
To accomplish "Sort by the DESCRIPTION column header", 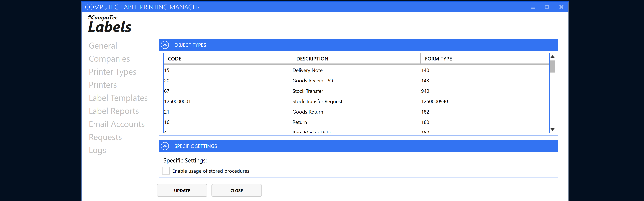I will (x=356, y=59).
